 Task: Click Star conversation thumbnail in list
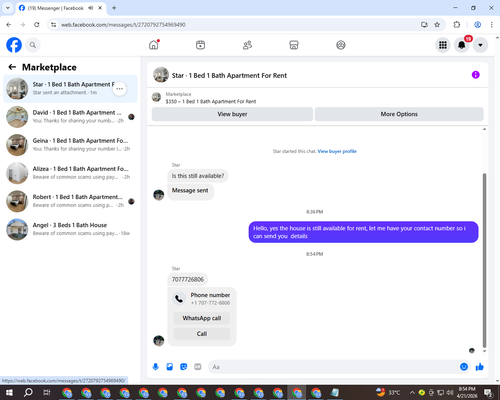[17, 89]
